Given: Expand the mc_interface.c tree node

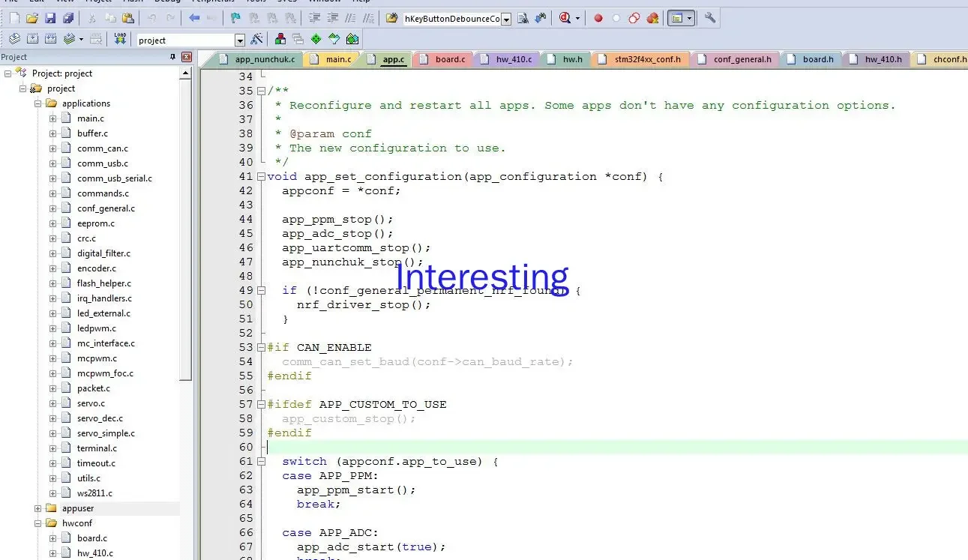Looking at the screenshot, I should coord(52,343).
